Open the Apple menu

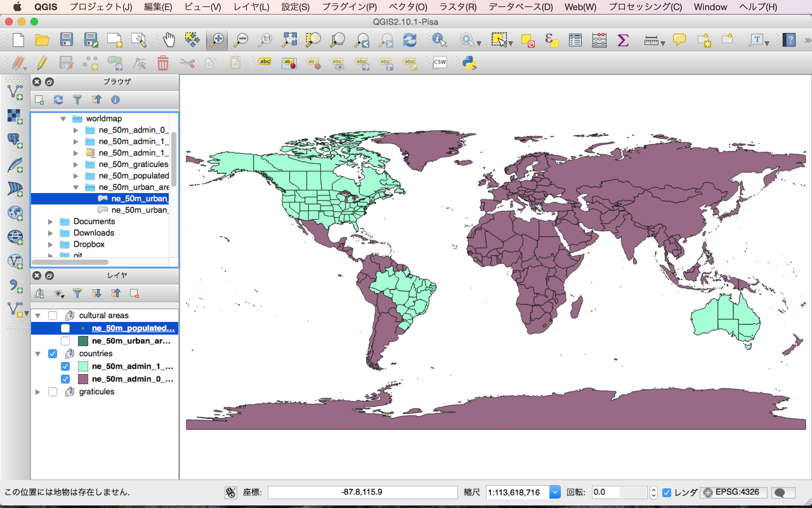click(17, 7)
